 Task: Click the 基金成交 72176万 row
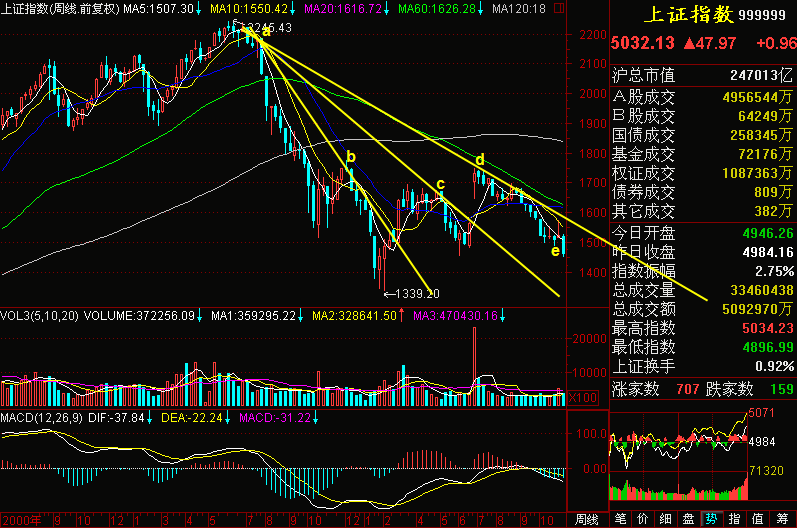point(702,154)
